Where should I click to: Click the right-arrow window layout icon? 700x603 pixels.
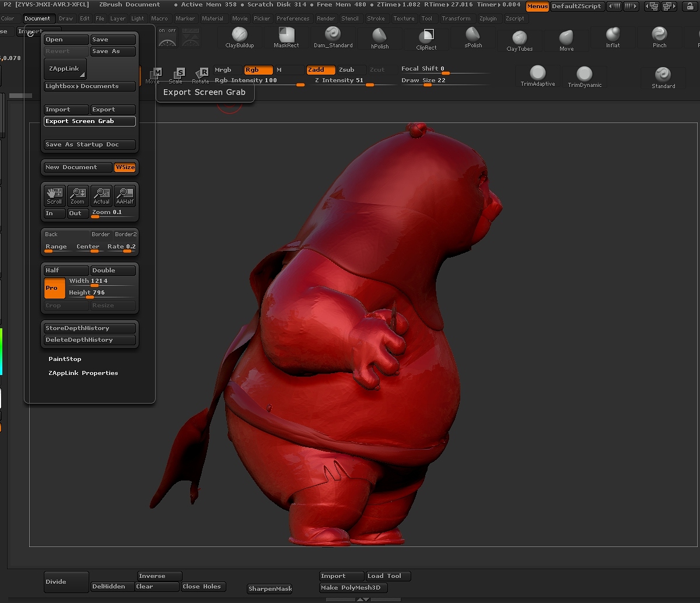tap(668, 6)
